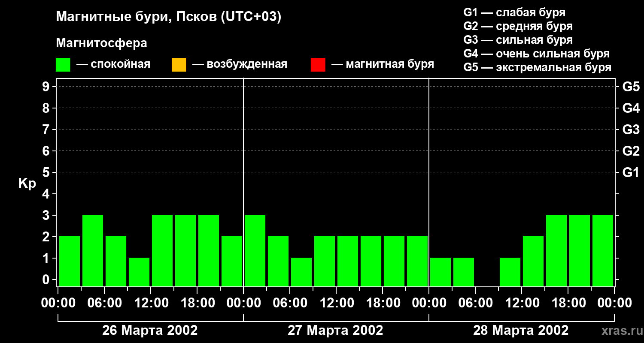Click the first bar of 27 Марта (00:00–03:00)
644x343 pixels.
[255, 250]
